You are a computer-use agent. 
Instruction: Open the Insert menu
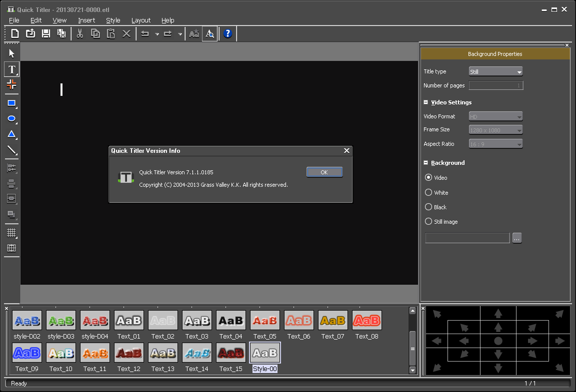tap(86, 20)
